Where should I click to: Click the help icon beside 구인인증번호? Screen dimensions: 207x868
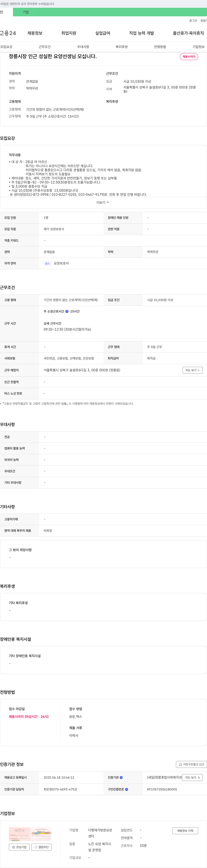click(x=126, y=789)
